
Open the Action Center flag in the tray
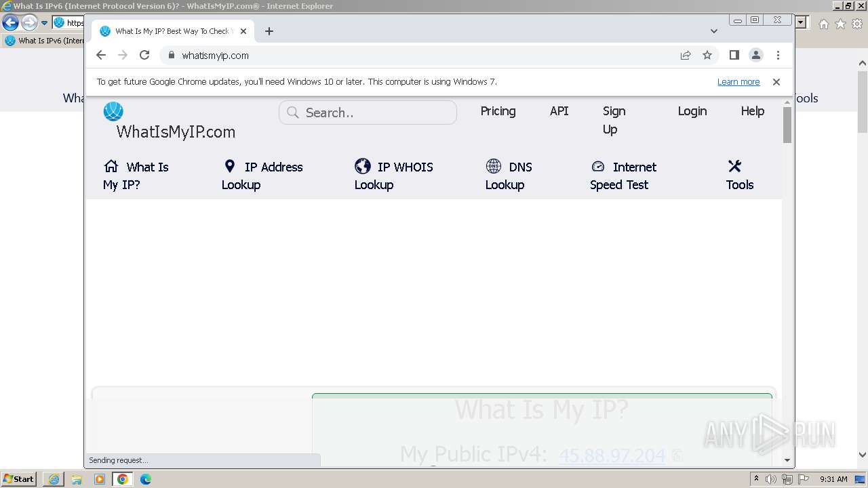804,479
